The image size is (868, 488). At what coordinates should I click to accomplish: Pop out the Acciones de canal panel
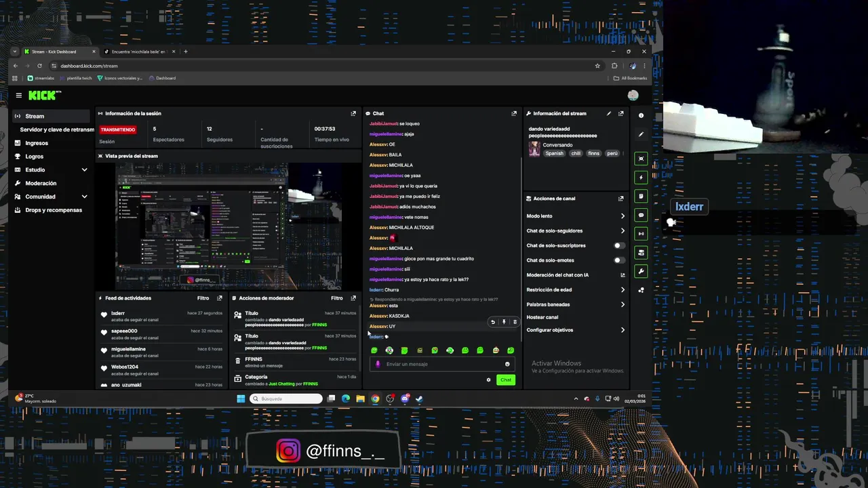tap(620, 199)
